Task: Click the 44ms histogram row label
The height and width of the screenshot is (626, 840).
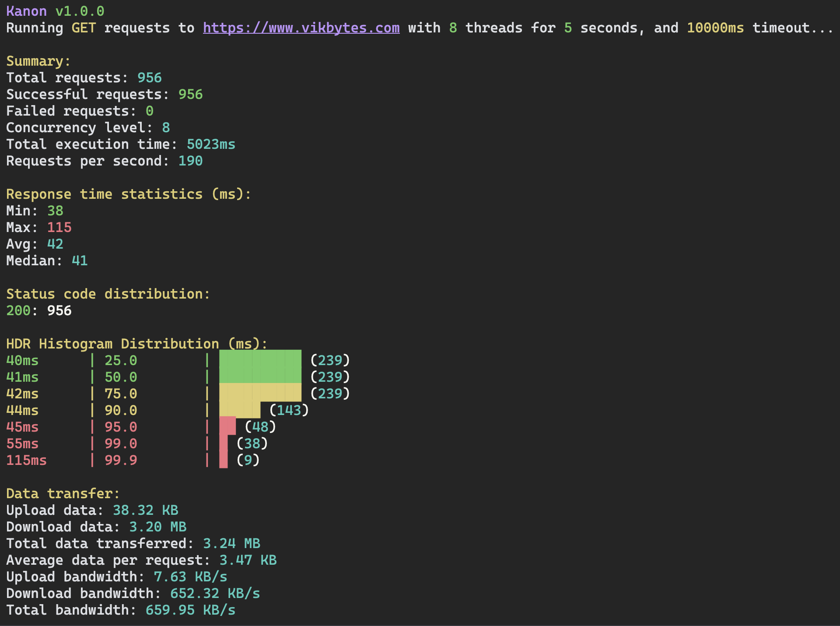Action: coord(22,411)
